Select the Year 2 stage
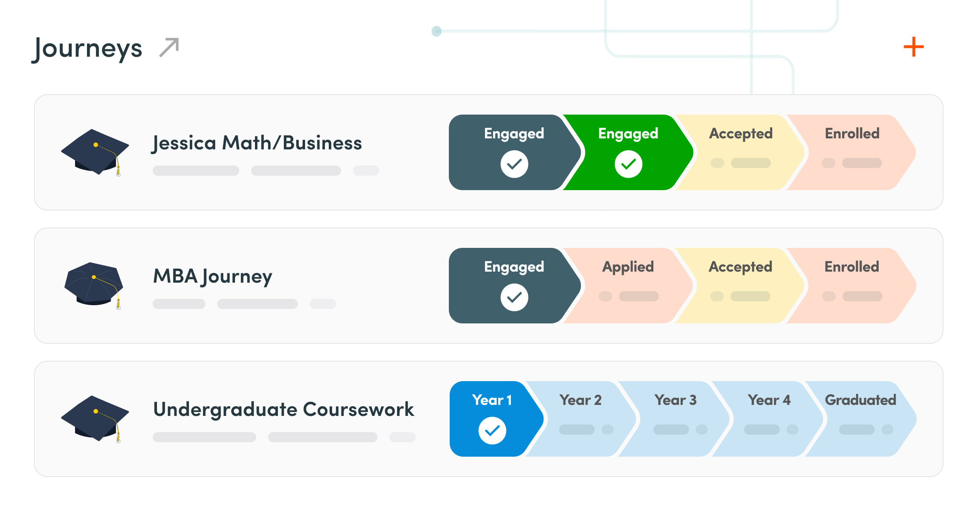This screenshot has width=980, height=511. point(580,418)
